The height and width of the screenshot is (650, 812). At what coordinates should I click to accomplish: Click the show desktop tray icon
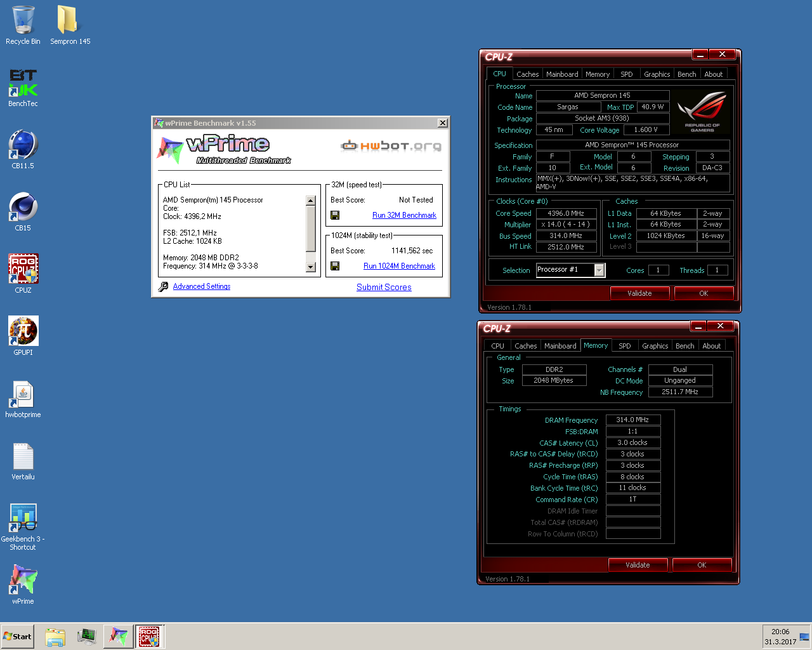804,637
